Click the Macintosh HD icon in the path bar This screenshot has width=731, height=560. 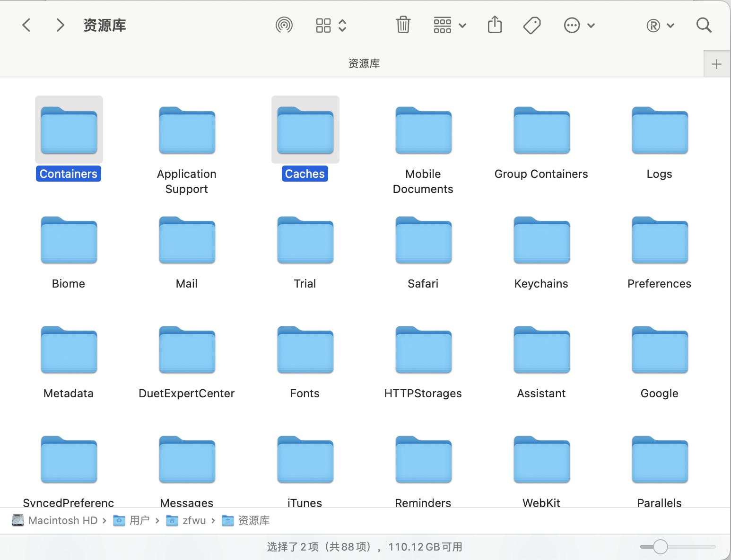click(x=17, y=520)
